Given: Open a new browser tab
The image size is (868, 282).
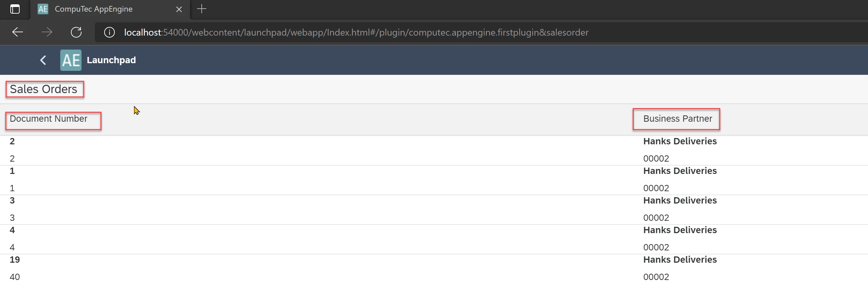Looking at the screenshot, I should [201, 9].
